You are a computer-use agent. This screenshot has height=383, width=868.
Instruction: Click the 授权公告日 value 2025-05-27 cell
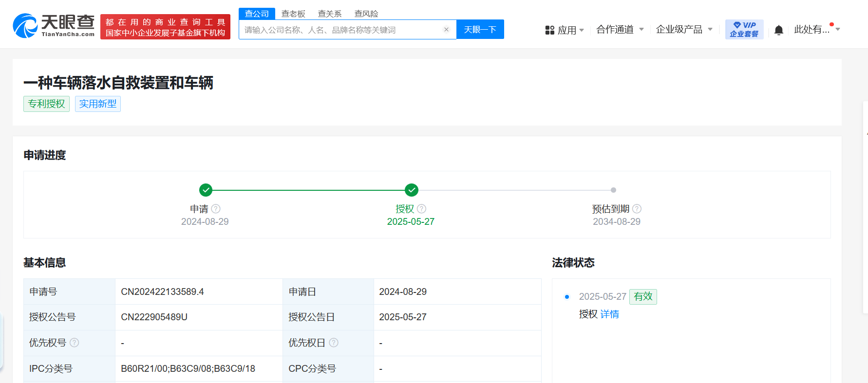coord(457,317)
